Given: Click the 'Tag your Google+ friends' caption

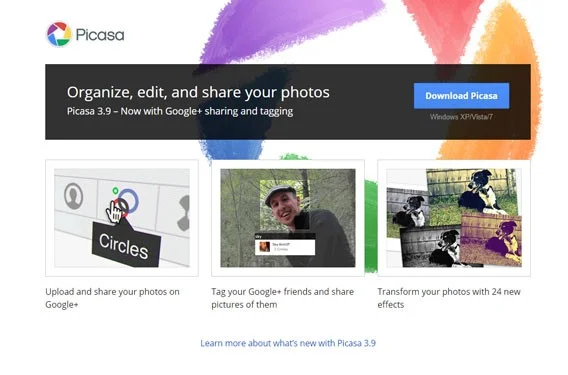Looking at the screenshot, I should click(283, 298).
